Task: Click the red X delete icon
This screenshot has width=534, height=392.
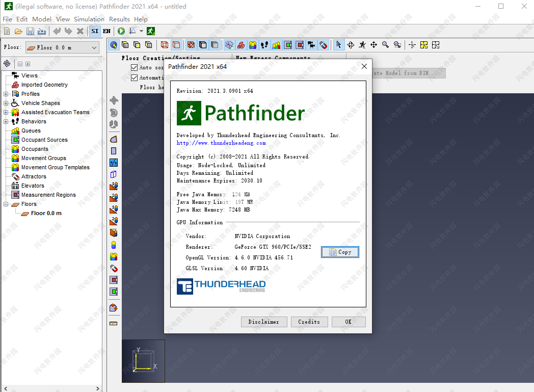Action: (80, 31)
